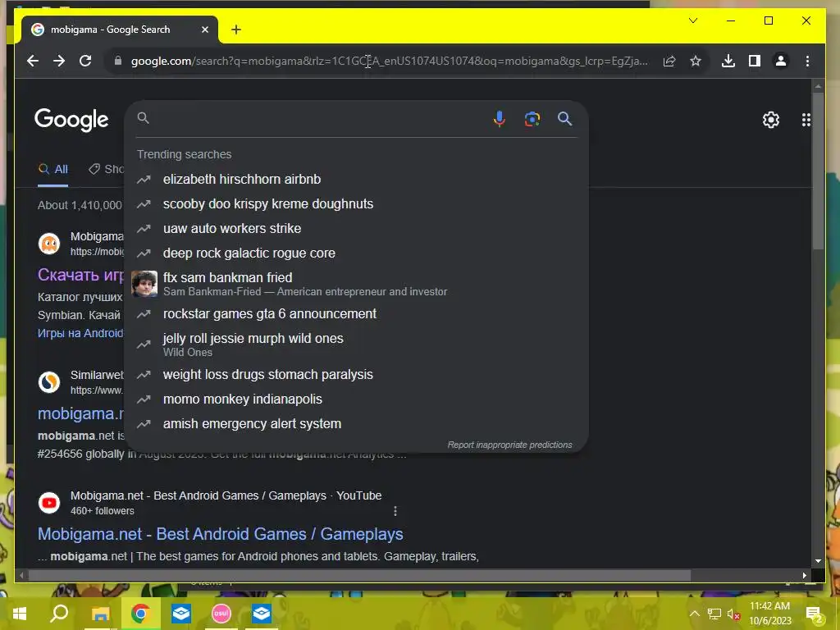The image size is (840, 630).
Task: Click into the Google search box
Action: (319, 118)
